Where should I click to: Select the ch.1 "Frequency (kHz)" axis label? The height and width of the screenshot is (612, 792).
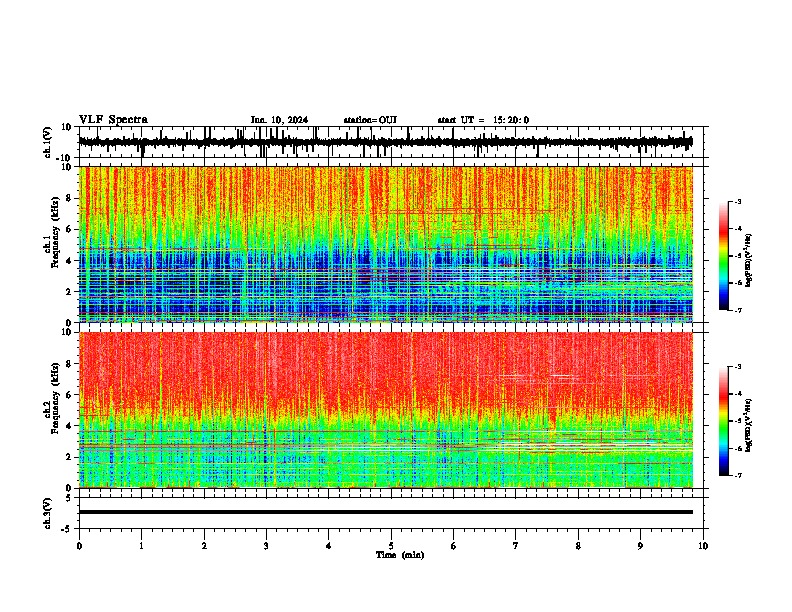[55, 233]
